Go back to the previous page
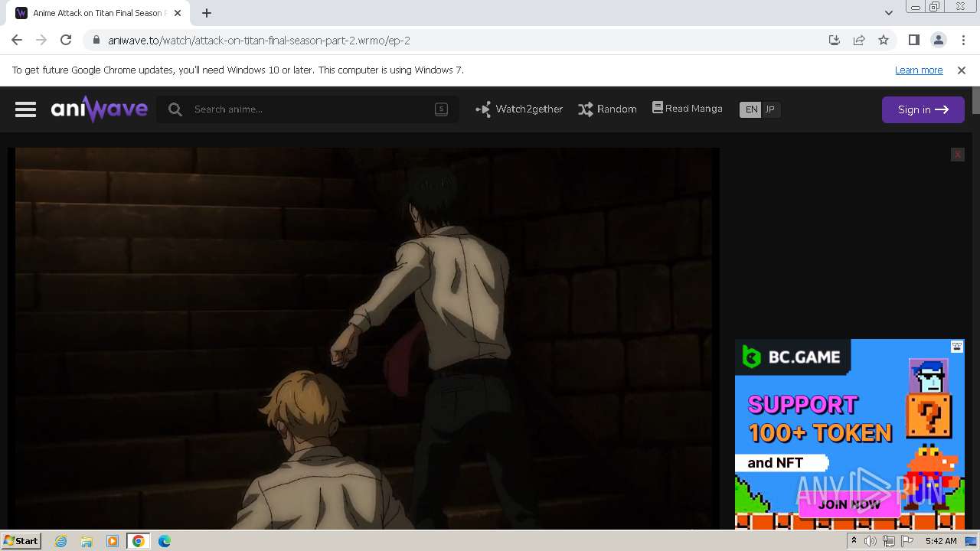 tap(17, 40)
